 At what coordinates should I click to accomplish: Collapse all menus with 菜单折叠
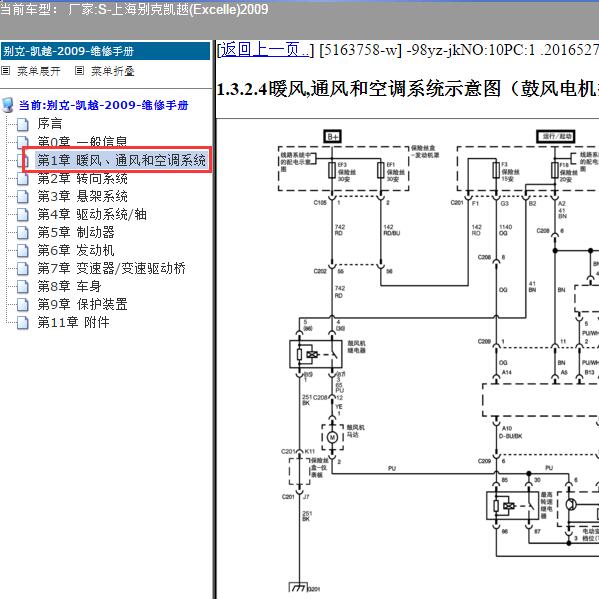(x=113, y=71)
